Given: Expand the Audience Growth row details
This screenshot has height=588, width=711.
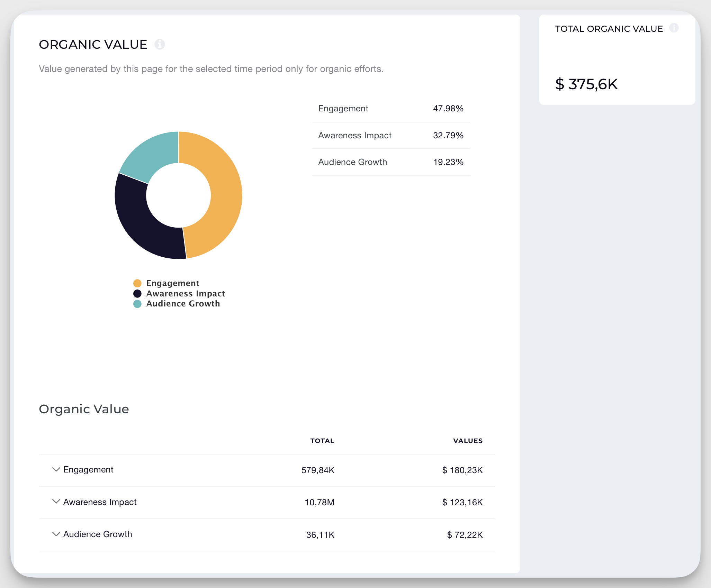Looking at the screenshot, I should tap(56, 534).
